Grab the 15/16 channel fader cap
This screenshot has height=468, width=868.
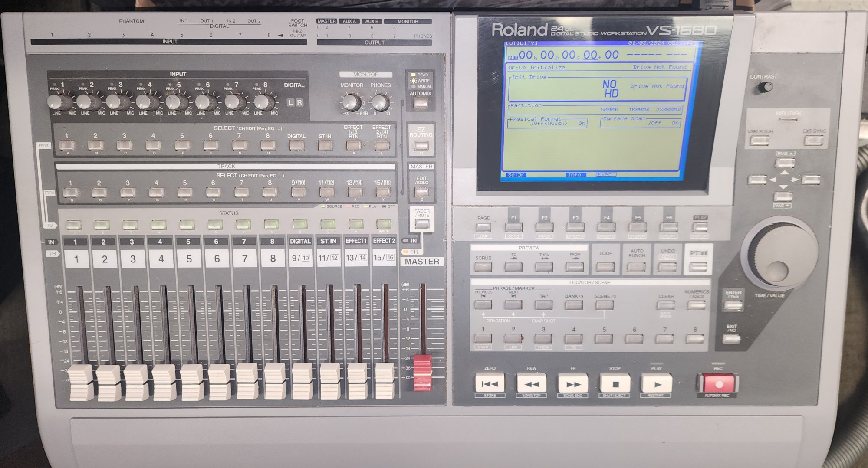[x=385, y=380]
